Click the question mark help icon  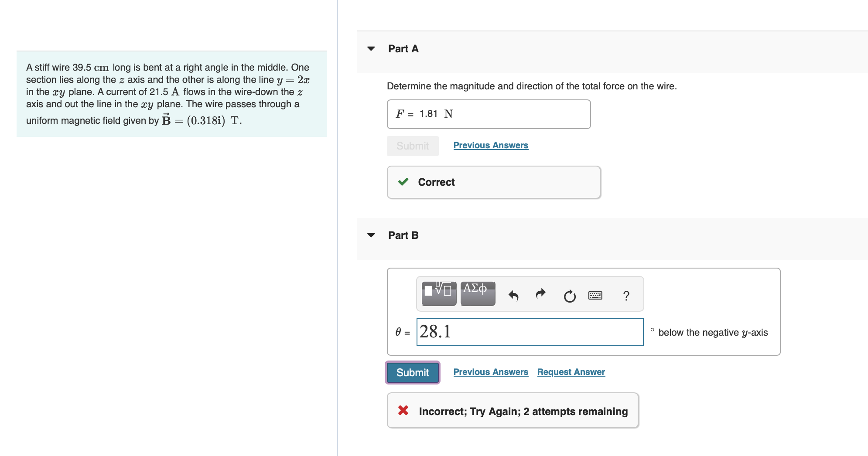coord(626,296)
